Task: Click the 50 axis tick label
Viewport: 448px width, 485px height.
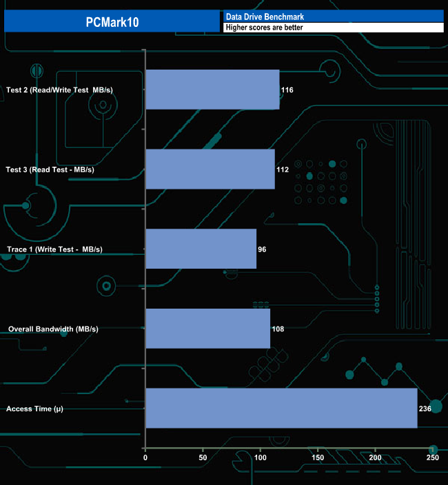Action: click(203, 457)
